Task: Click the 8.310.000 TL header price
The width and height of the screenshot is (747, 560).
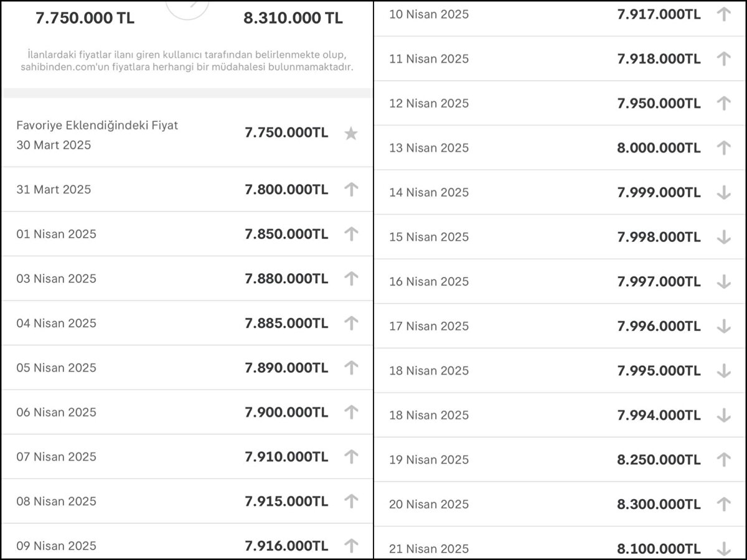Action: click(x=293, y=18)
